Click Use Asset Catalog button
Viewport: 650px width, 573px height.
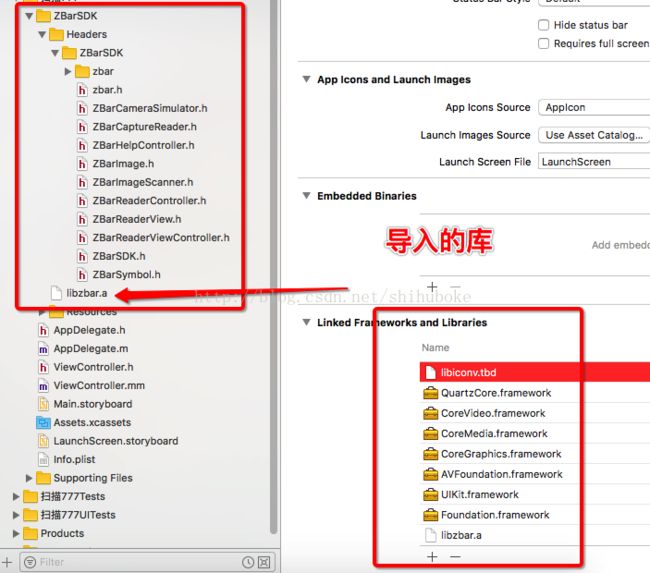coord(594,135)
